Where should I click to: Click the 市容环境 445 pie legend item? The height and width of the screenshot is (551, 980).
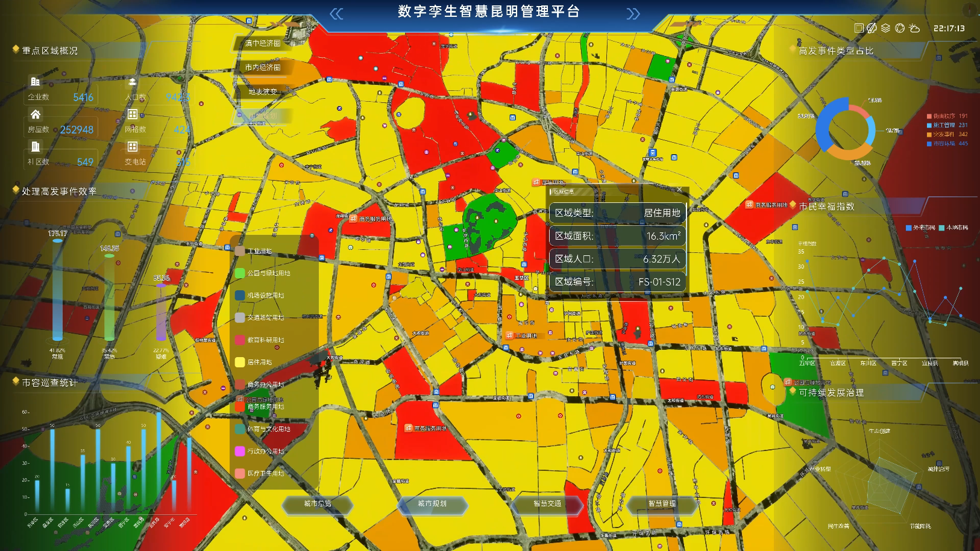point(947,143)
